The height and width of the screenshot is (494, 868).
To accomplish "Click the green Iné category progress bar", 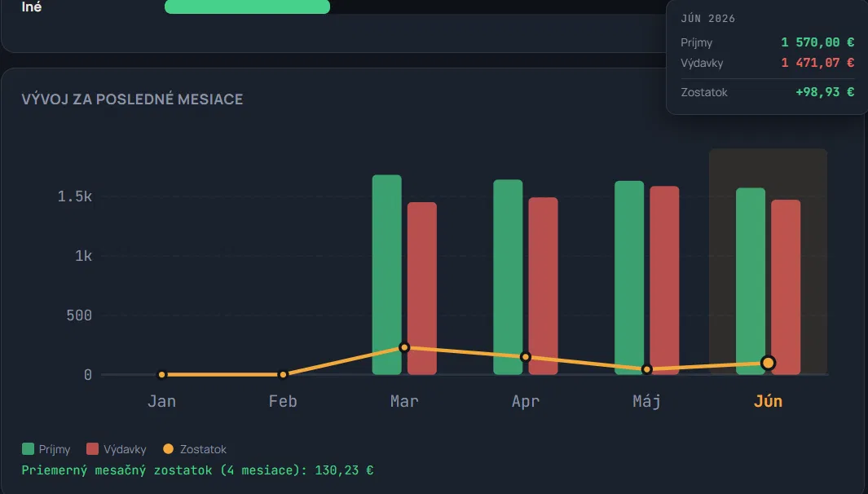I will (248, 7).
